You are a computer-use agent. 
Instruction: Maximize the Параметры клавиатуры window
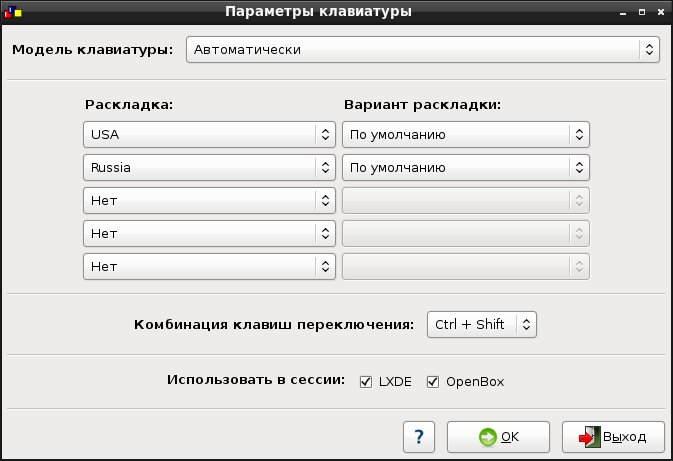[x=642, y=12]
